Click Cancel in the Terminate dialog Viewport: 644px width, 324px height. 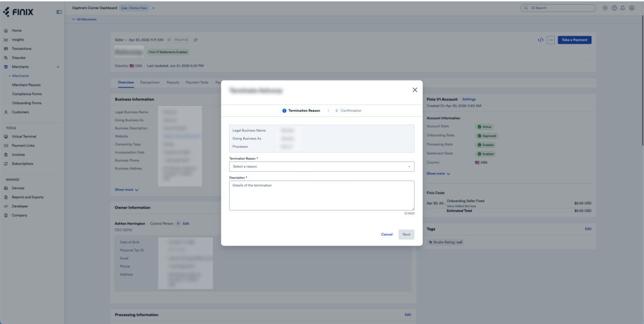tap(387, 234)
